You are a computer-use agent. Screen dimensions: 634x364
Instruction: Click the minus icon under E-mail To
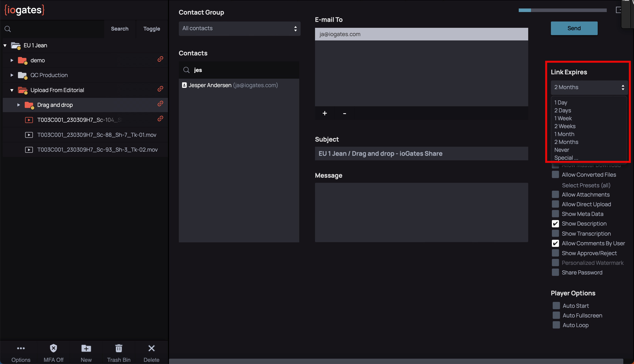pos(344,113)
